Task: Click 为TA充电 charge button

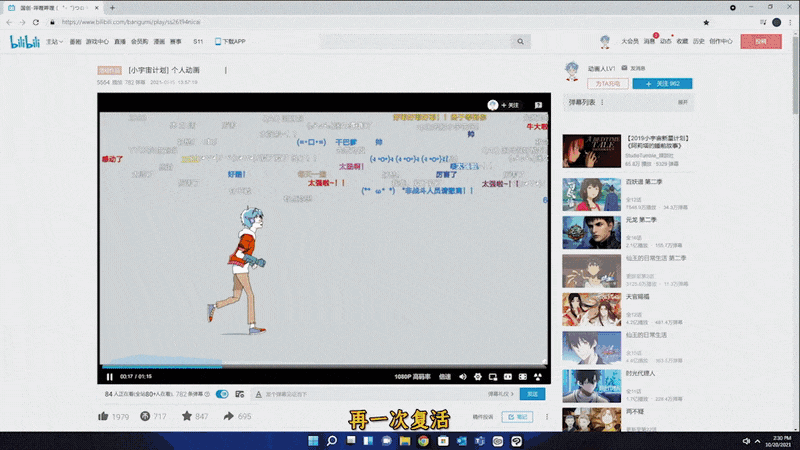Action: coord(608,84)
